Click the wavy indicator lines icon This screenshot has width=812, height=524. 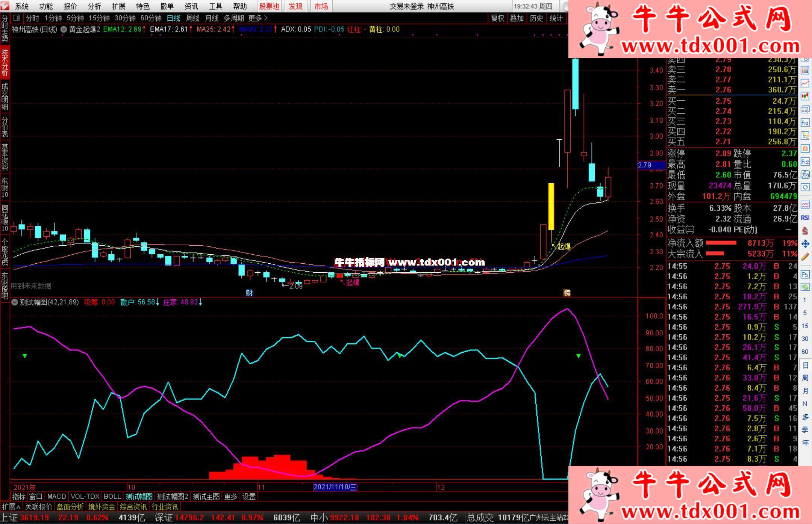[805, 205]
